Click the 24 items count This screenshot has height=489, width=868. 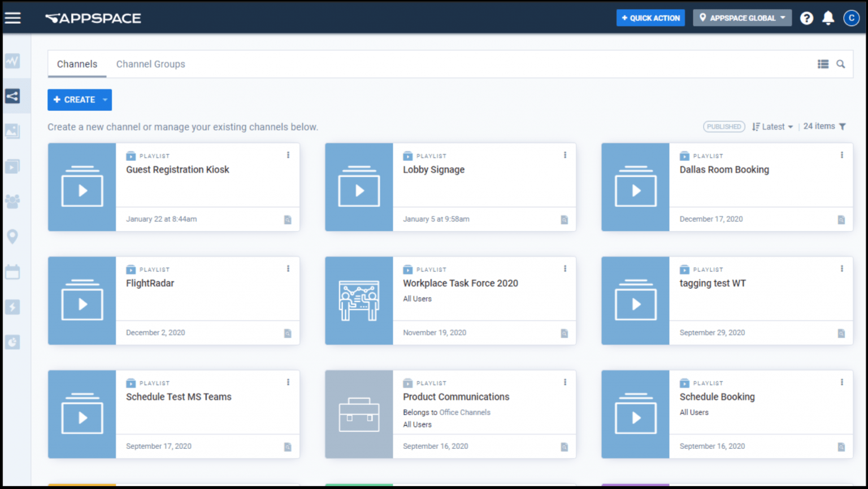(819, 126)
